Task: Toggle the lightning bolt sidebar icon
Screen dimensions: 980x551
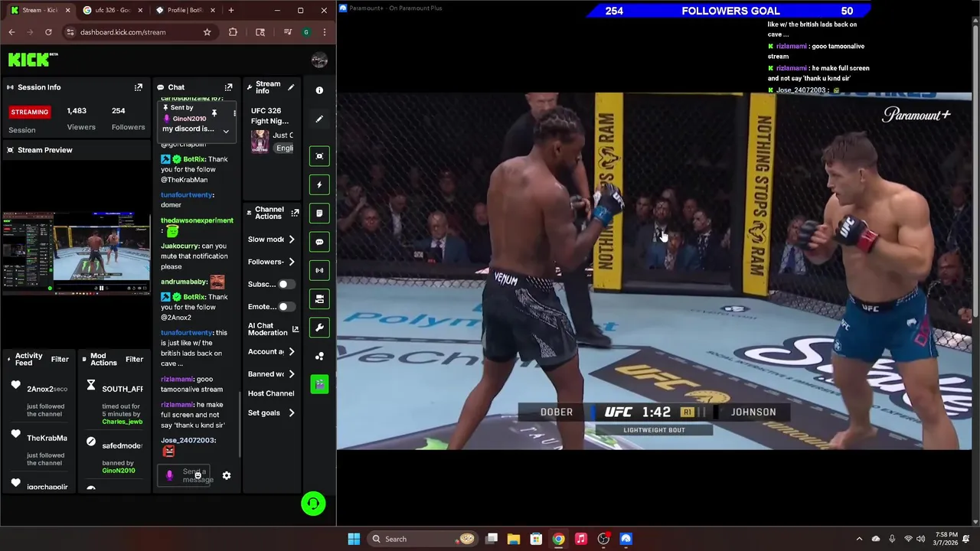Action: (319, 184)
